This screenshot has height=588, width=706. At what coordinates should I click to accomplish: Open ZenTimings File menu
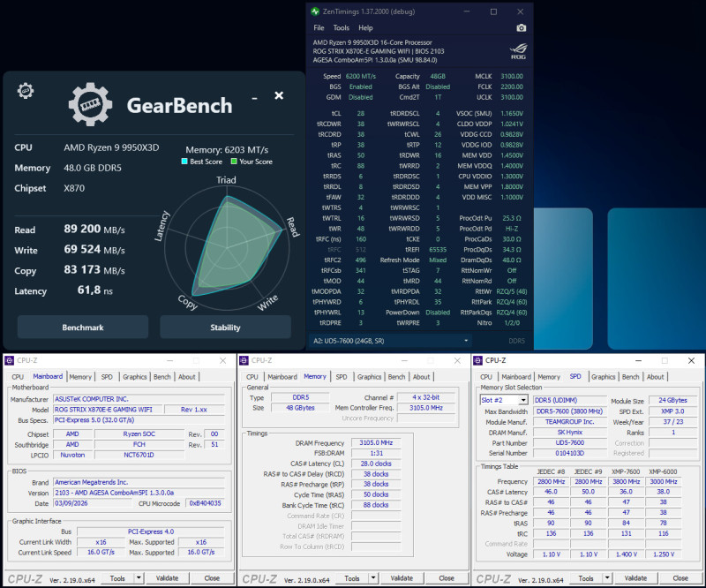click(319, 28)
